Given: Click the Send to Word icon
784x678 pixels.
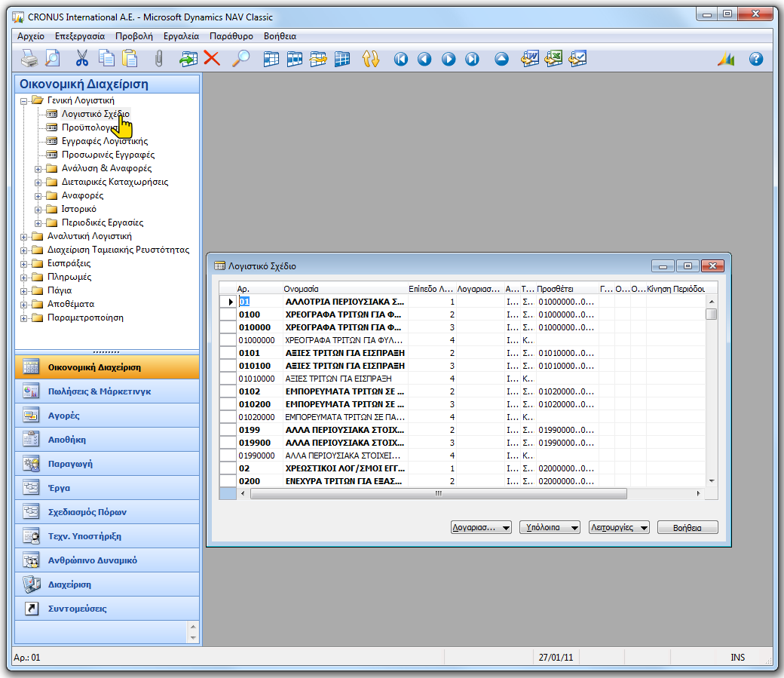Looking at the screenshot, I should click(x=530, y=59).
